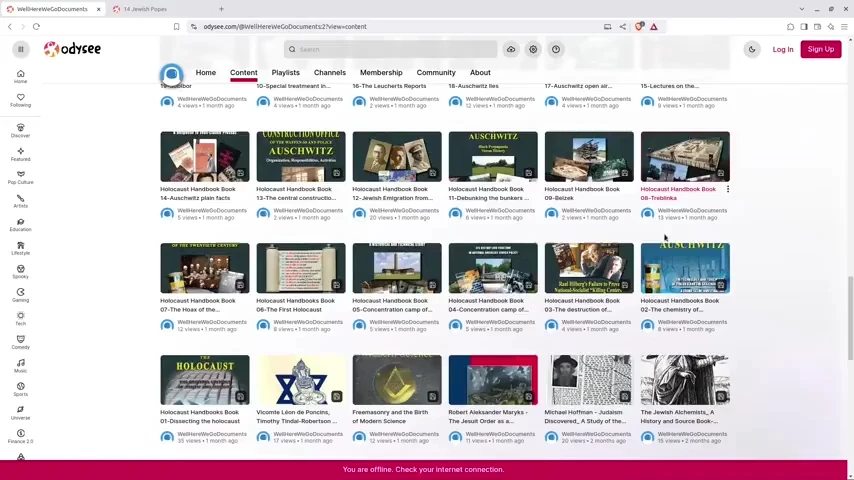Image resolution: width=854 pixels, height=480 pixels.
Task: Open Freemasonry and the Birth of Modern Science title
Action: (x=390, y=417)
